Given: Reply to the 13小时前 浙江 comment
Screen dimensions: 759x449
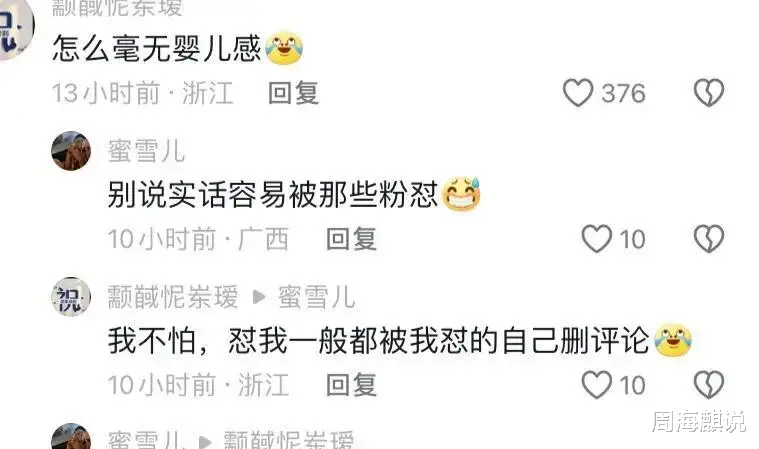Looking at the screenshot, I should pos(293,93).
